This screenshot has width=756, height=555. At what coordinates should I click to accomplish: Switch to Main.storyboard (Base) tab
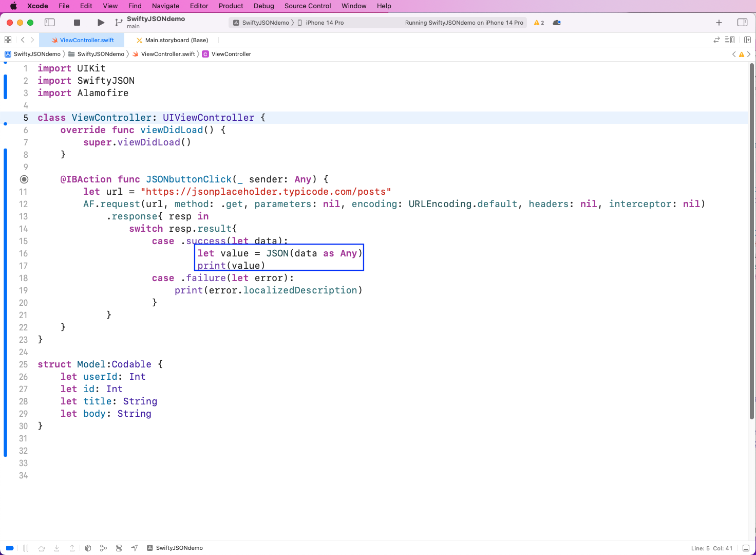tap(172, 40)
